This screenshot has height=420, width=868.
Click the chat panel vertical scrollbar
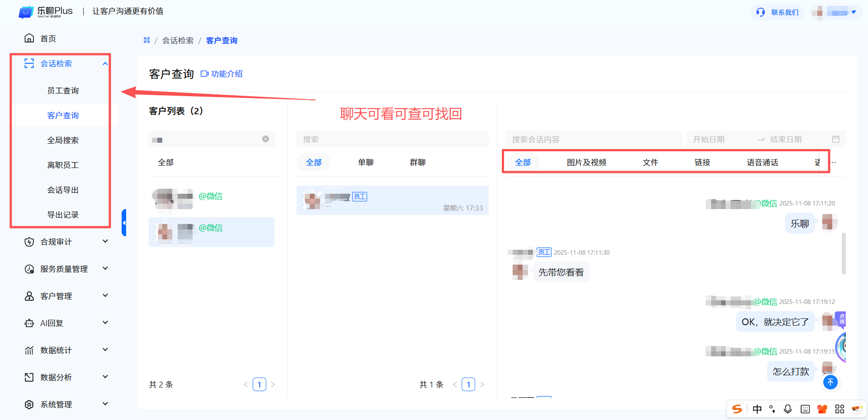[844, 253]
